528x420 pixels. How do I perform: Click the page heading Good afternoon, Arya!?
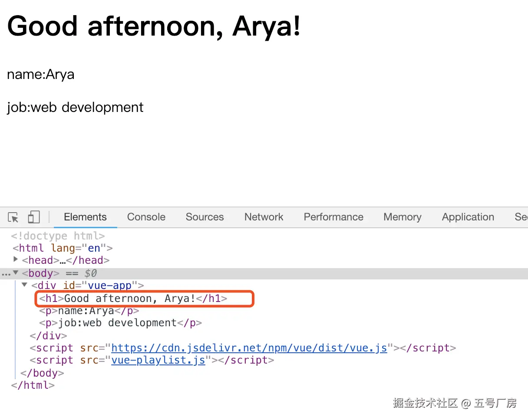(x=154, y=26)
